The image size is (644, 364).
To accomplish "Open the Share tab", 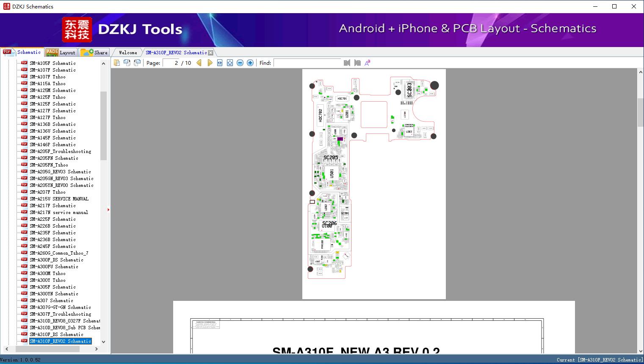I will (x=94, y=53).
